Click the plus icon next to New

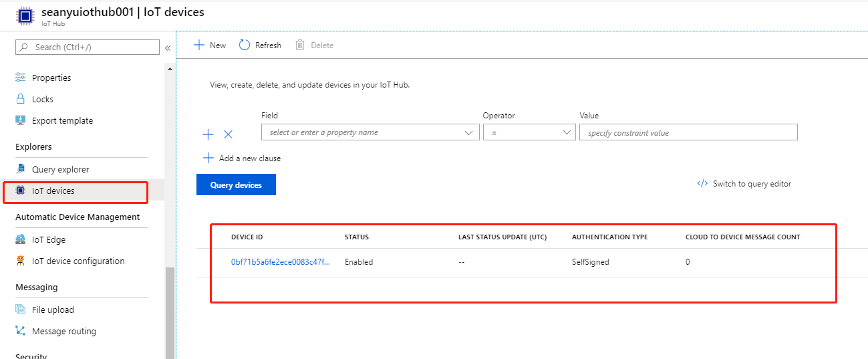pos(199,45)
